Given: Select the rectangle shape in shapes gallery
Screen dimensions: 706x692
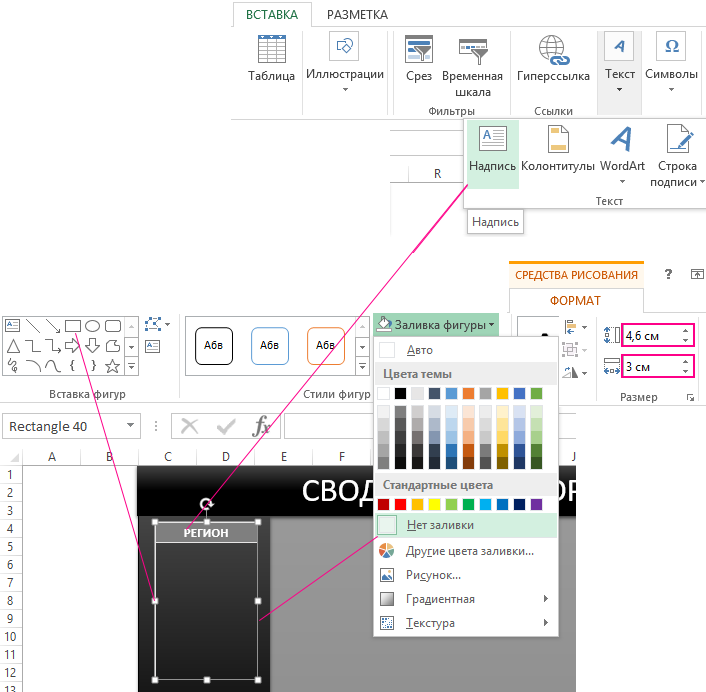Looking at the screenshot, I should [72, 325].
